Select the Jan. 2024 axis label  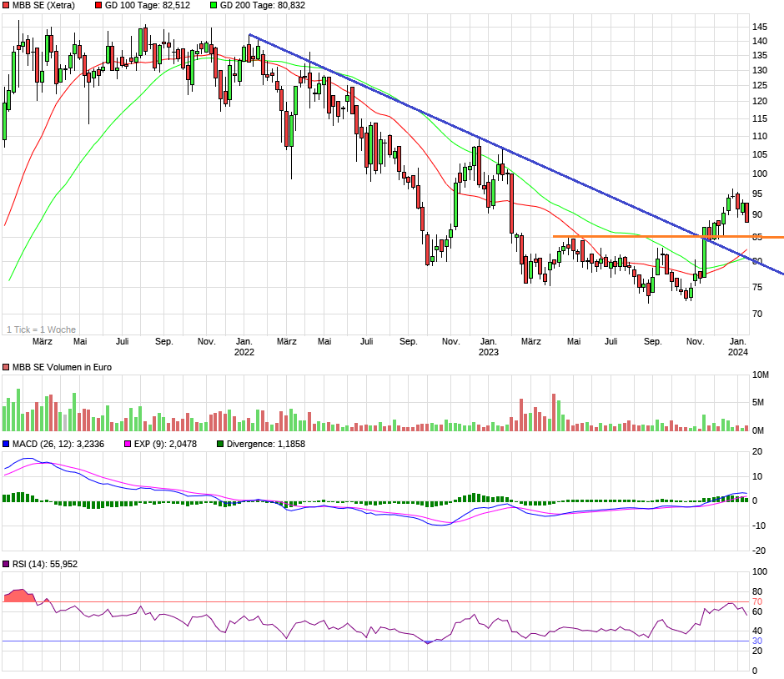[737, 346]
